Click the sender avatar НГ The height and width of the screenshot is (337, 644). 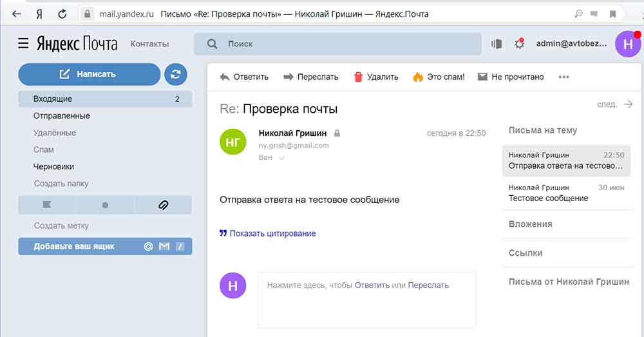tap(233, 142)
